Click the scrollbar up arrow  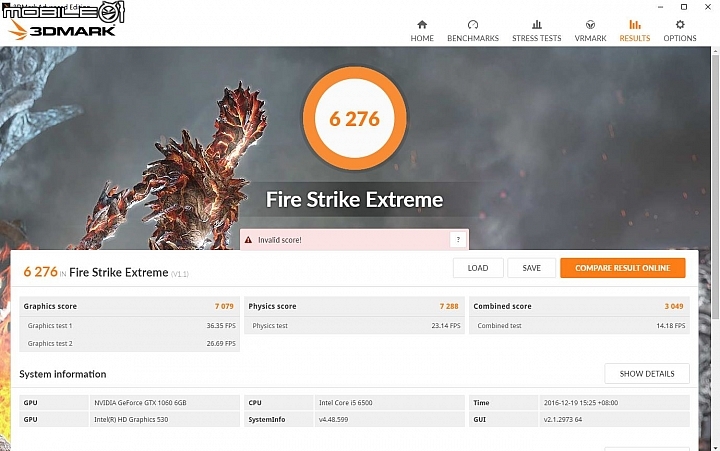tap(715, 50)
